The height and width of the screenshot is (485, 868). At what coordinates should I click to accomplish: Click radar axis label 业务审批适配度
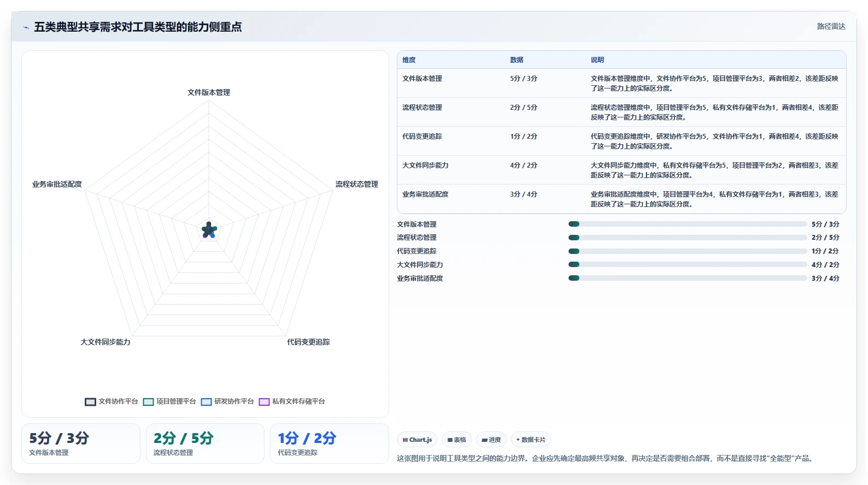(x=57, y=184)
